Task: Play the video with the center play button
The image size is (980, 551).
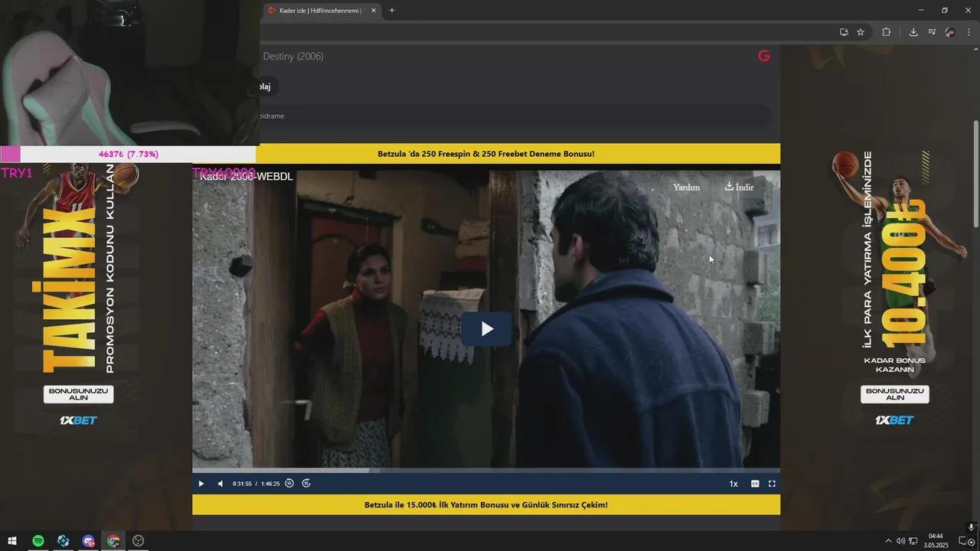Action: [x=487, y=329]
